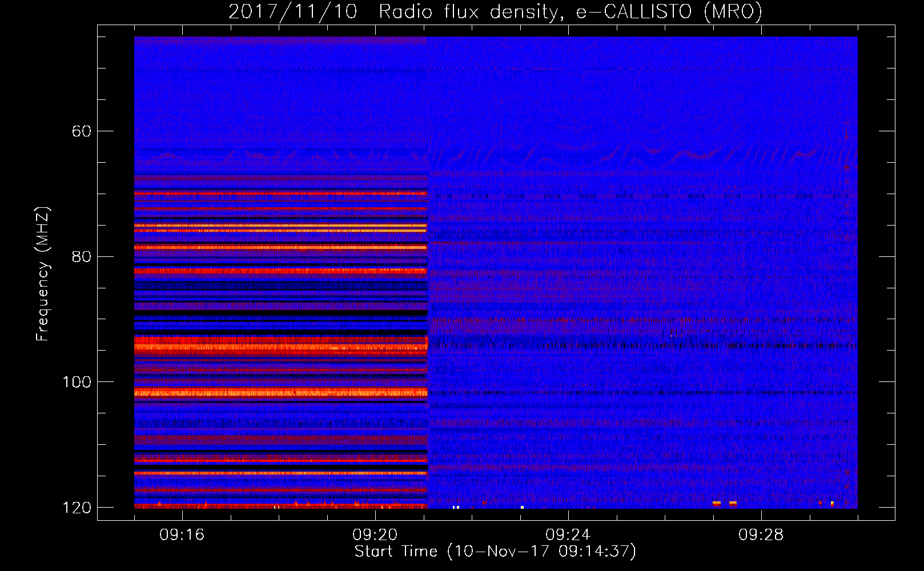Click the 60 frequency tick label
The width and height of the screenshot is (924, 571).
(81, 131)
